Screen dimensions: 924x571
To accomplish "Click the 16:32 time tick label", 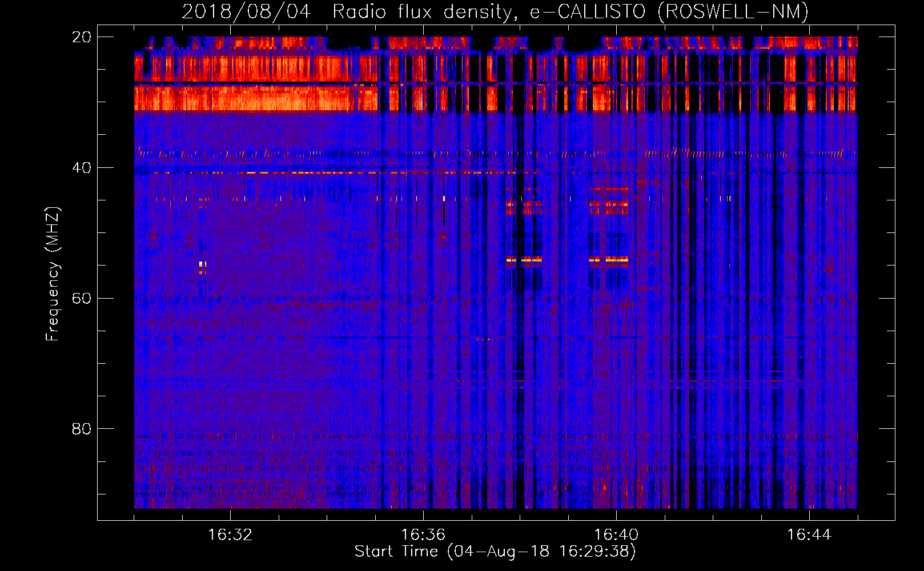I will click(230, 535).
